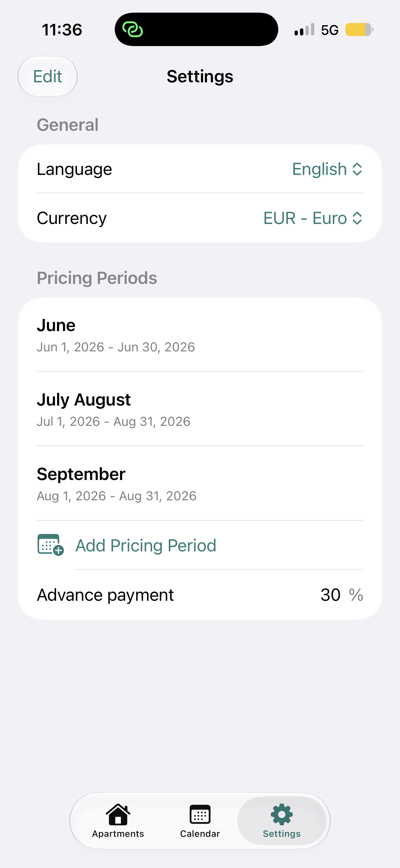Tap the battery indicator in the status bar

pyautogui.click(x=359, y=30)
